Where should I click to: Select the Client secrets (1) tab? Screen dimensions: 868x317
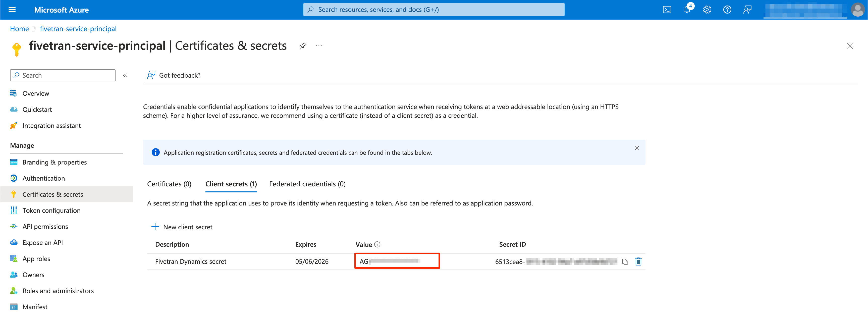pos(231,184)
